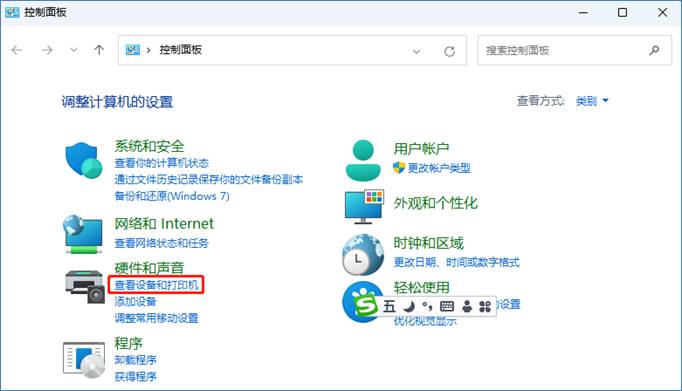The height and width of the screenshot is (391, 682).
Task: Open 查看设备和打印机 link
Action: coord(156,285)
